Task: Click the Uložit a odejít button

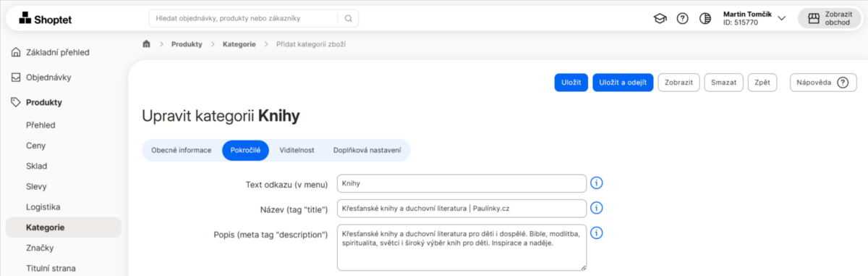Action: coord(623,83)
